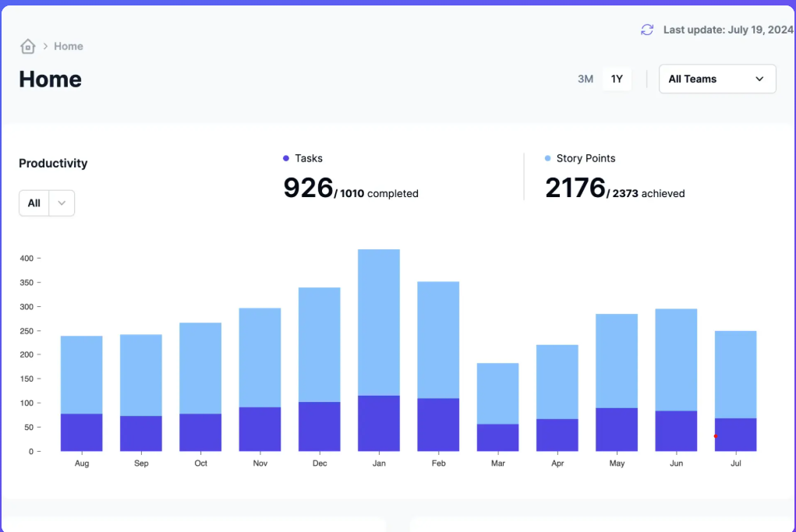796x532 pixels.
Task: Click the 2176 story points value
Action: pyautogui.click(x=574, y=187)
